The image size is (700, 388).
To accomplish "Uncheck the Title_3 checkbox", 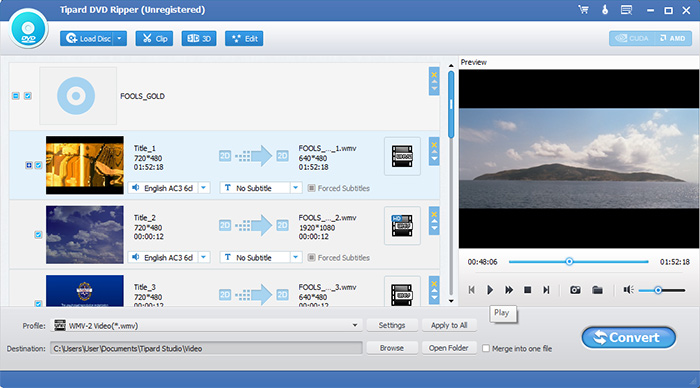I will [x=38, y=304].
